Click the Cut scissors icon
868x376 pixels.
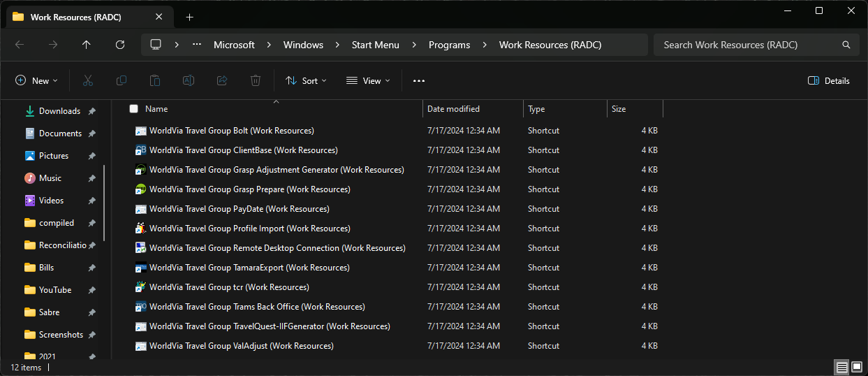pos(88,81)
